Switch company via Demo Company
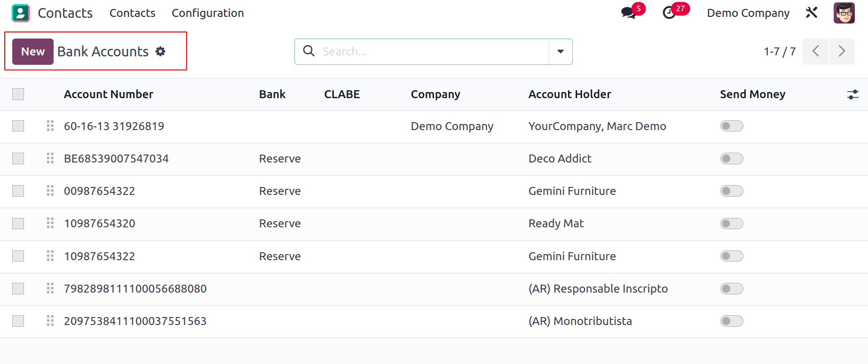This screenshot has height=364, width=868. point(748,13)
